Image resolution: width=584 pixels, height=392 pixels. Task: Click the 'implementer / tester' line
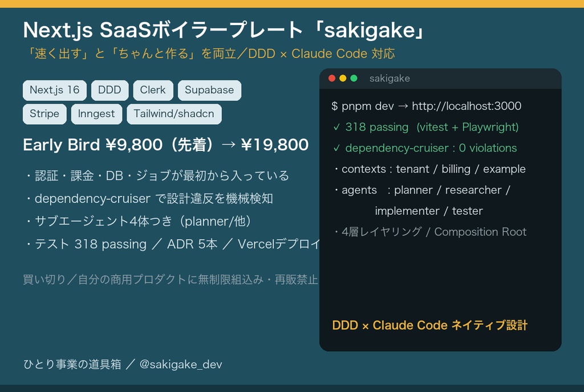click(429, 211)
